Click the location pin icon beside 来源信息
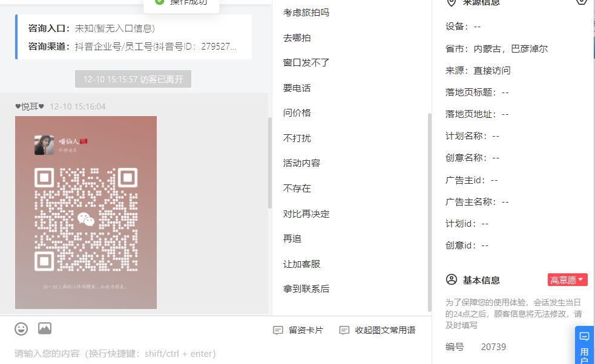The image size is (595, 364). click(x=451, y=2)
